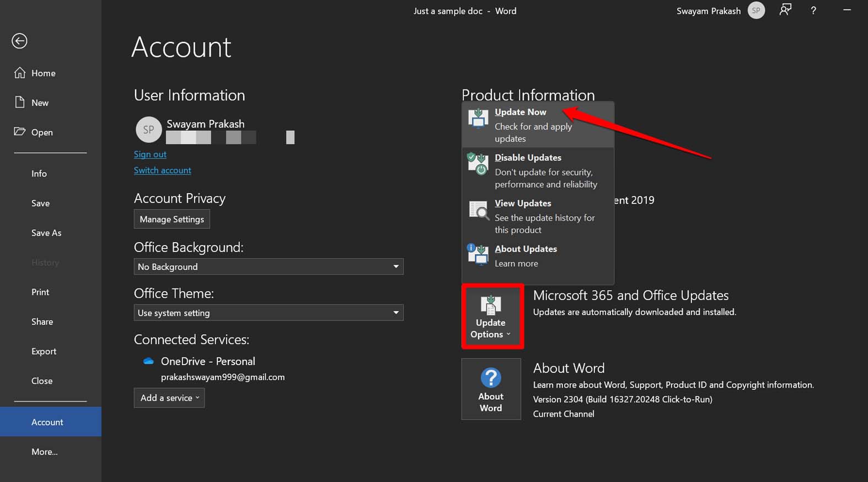This screenshot has height=482, width=868.
Task: Click the Update Now download icon
Action: tap(478, 119)
